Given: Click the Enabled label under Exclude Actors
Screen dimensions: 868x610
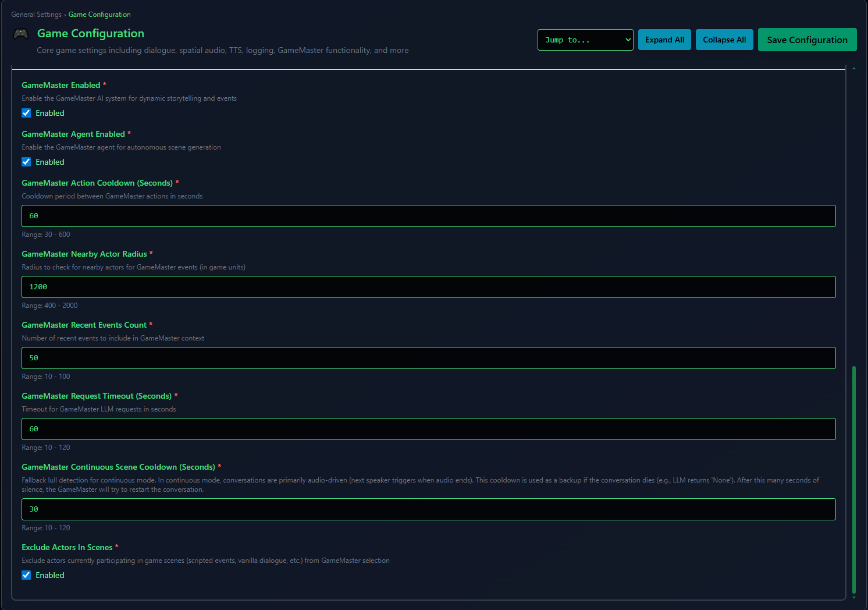Looking at the screenshot, I should click(x=50, y=575).
